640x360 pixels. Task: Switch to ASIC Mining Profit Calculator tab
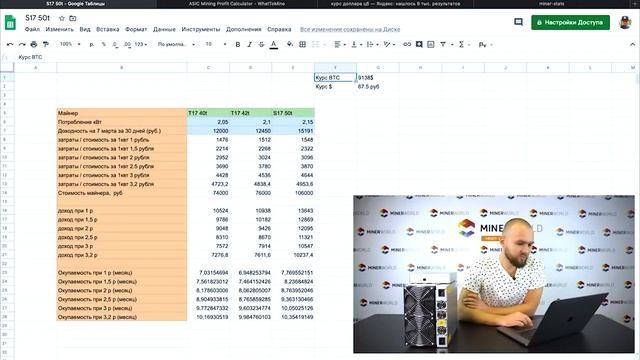[237, 4]
